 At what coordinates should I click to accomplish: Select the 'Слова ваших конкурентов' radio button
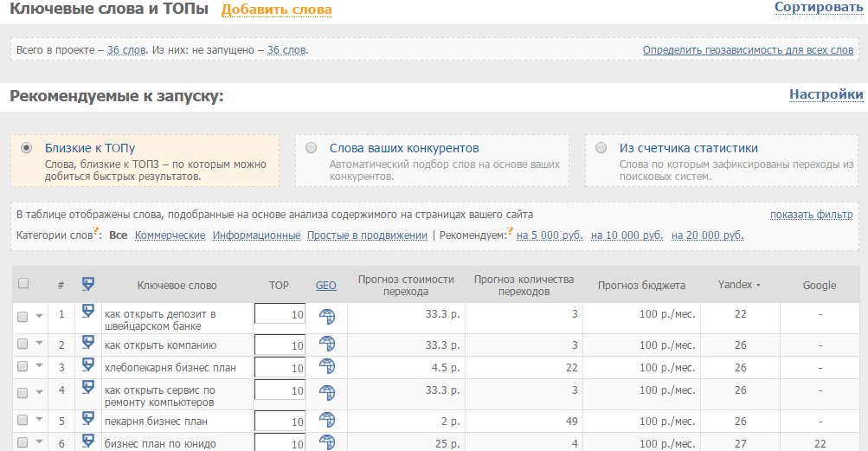click(x=312, y=148)
